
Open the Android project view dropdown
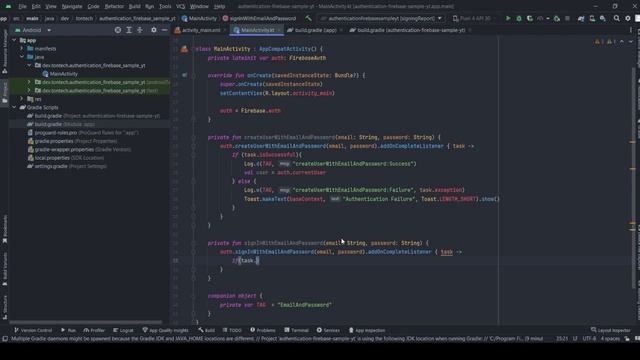pos(33,30)
